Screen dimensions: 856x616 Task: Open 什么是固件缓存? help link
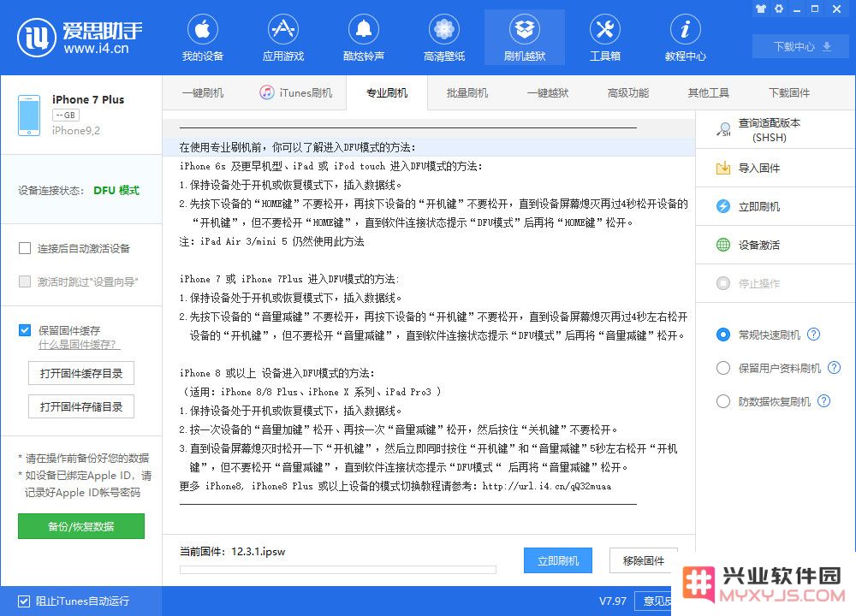coord(78,345)
